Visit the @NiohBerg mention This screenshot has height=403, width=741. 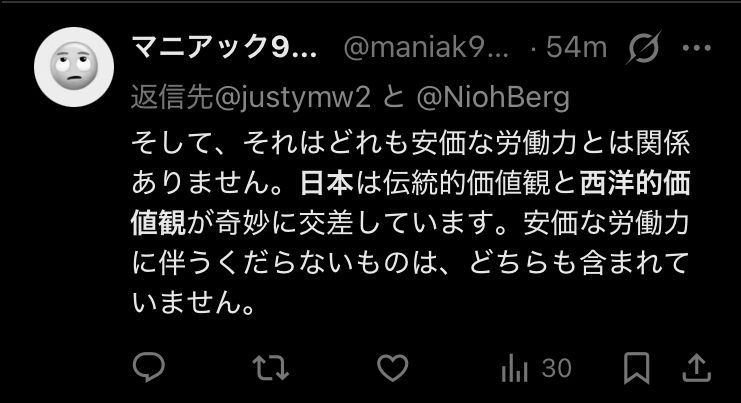493,98
